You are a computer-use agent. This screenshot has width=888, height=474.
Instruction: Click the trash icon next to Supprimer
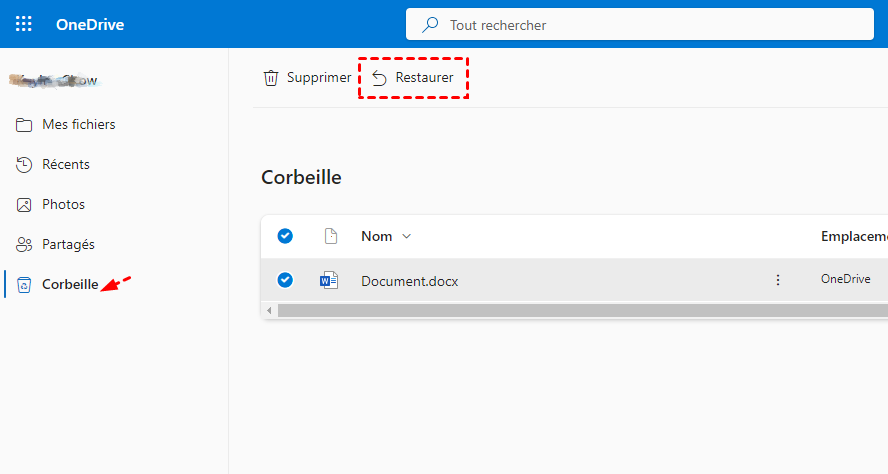coord(271,78)
